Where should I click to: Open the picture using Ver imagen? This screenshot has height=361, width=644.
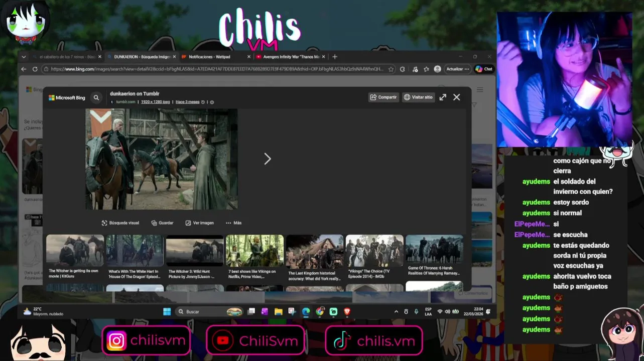[x=200, y=223]
